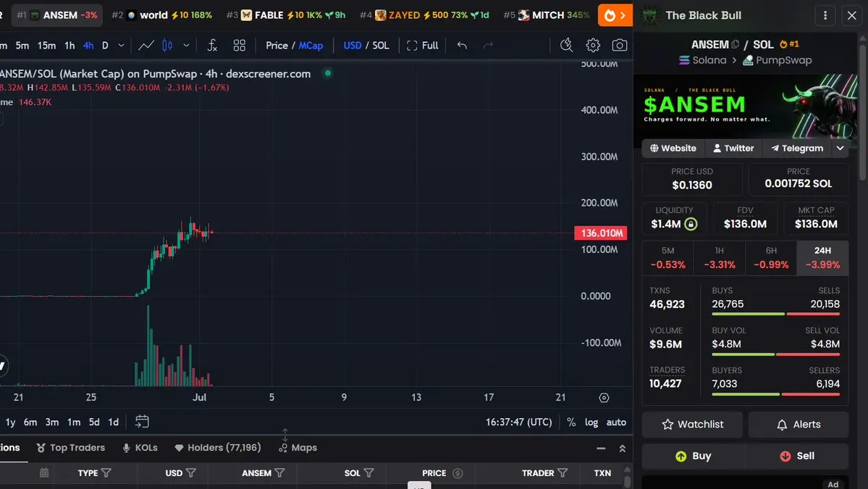Take a chart snapshot with camera icon

(x=620, y=46)
